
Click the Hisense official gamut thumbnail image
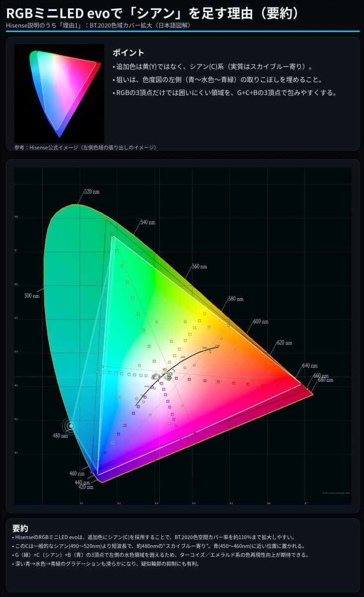coord(59,94)
